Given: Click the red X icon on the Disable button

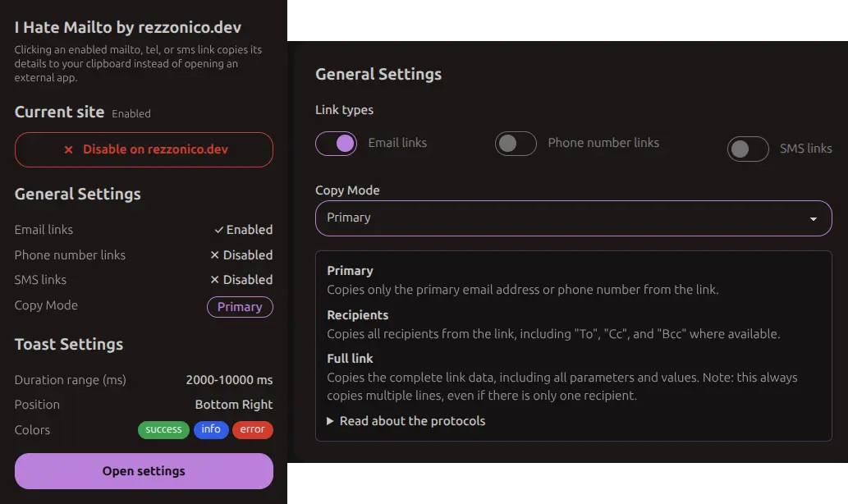Looking at the screenshot, I should pos(69,149).
